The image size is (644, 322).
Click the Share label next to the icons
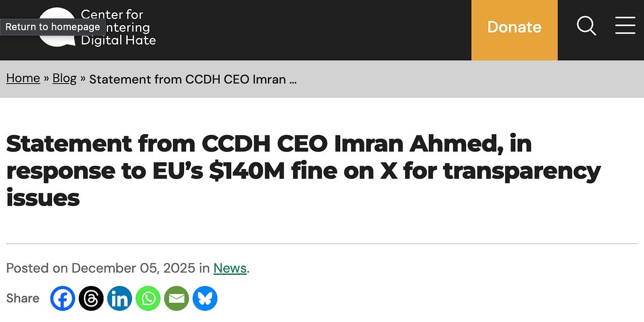[23, 298]
